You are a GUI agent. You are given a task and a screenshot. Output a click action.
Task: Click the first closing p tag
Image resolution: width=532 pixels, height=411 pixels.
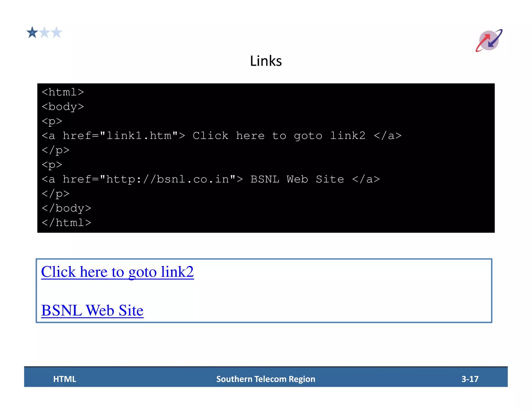click(x=56, y=150)
